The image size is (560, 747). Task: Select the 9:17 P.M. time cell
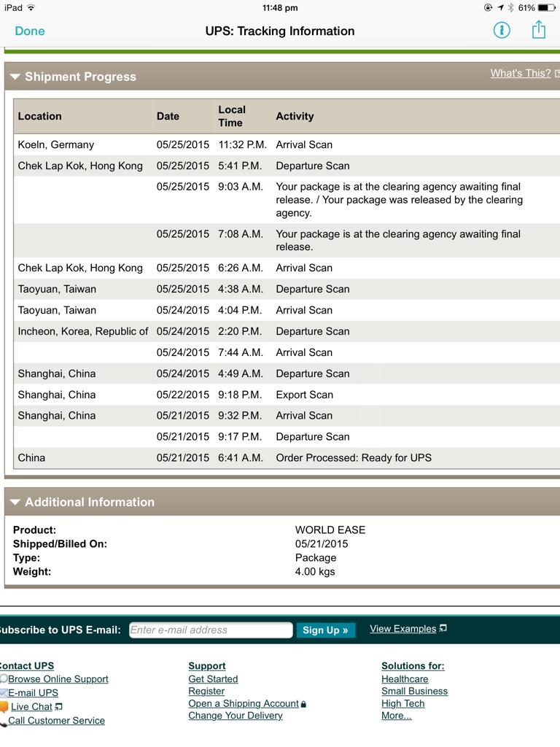[x=240, y=436]
